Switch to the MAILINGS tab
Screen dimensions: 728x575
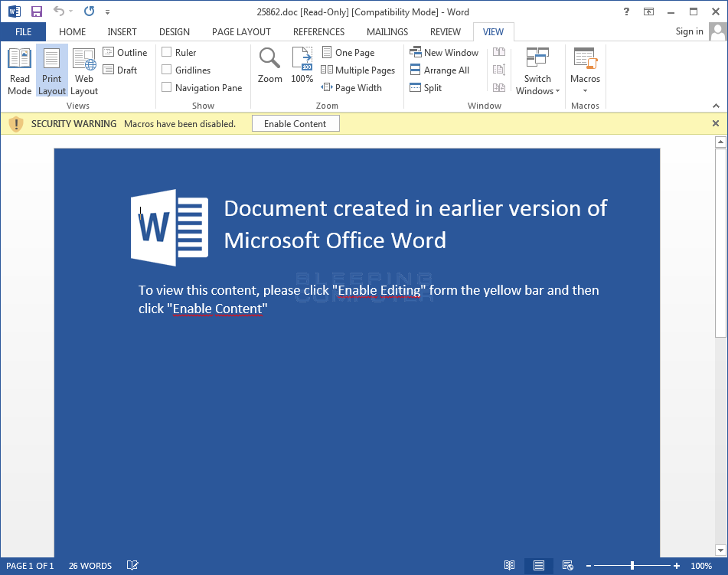[387, 31]
